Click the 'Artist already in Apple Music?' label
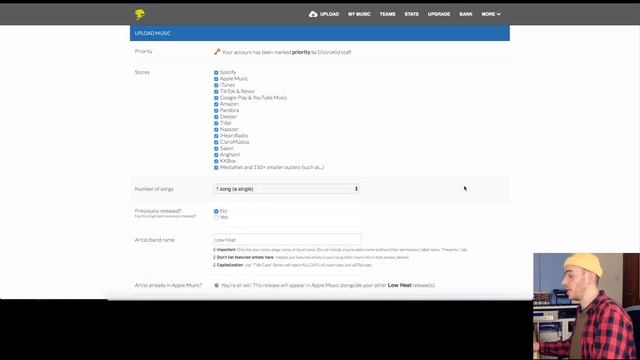The image size is (640, 360). [x=168, y=285]
